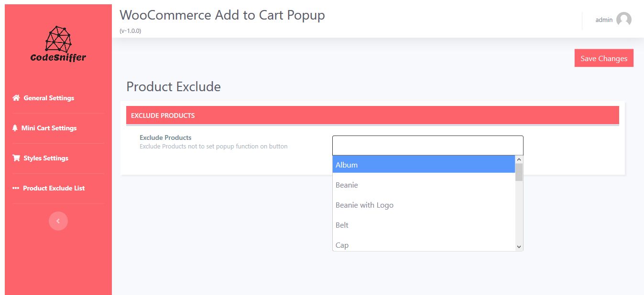Click the admin avatar icon
Viewport: 644px width, 295px height.
click(x=623, y=20)
